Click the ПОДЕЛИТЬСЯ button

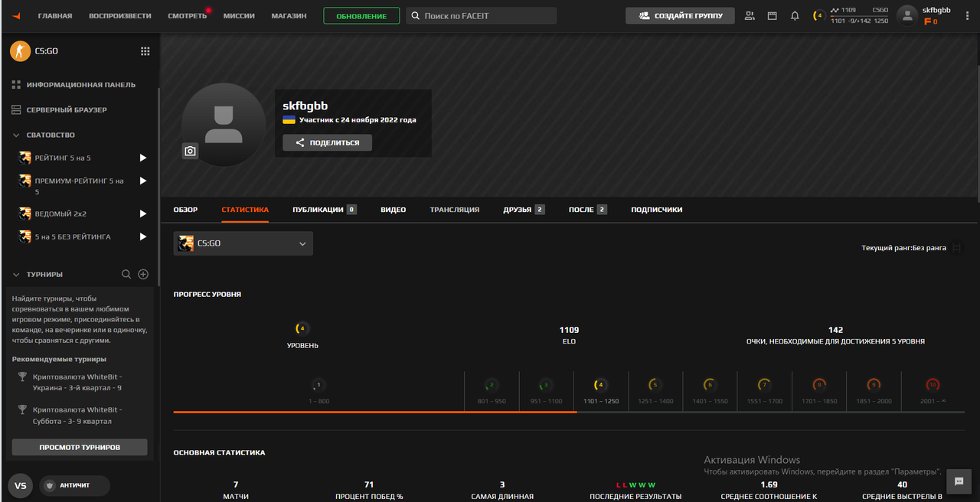tap(327, 142)
